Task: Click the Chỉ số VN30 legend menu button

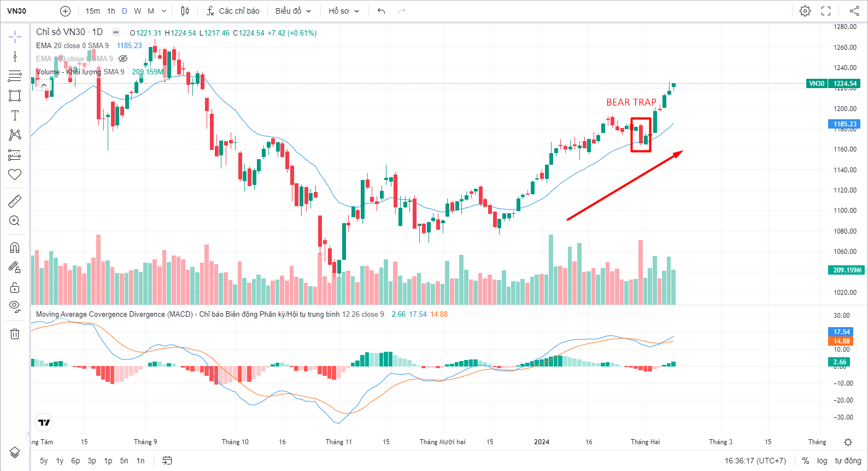Action: coord(116,32)
